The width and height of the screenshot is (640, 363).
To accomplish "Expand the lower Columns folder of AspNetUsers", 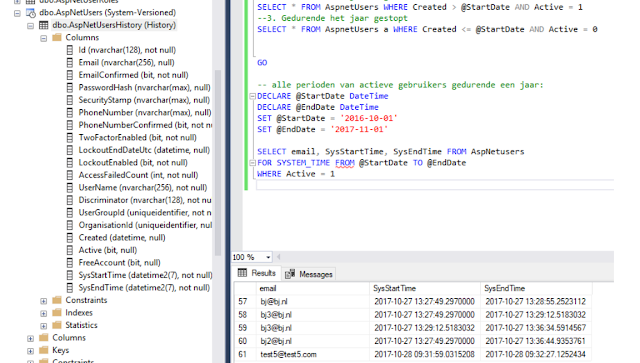I will pos(30,339).
